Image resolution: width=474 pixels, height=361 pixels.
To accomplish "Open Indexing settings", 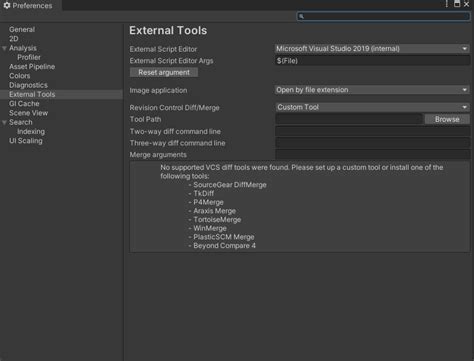I will (31, 132).
